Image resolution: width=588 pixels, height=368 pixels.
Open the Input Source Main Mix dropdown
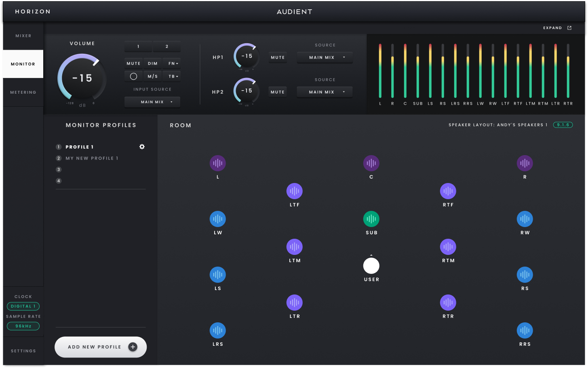(x=152, y=102)
